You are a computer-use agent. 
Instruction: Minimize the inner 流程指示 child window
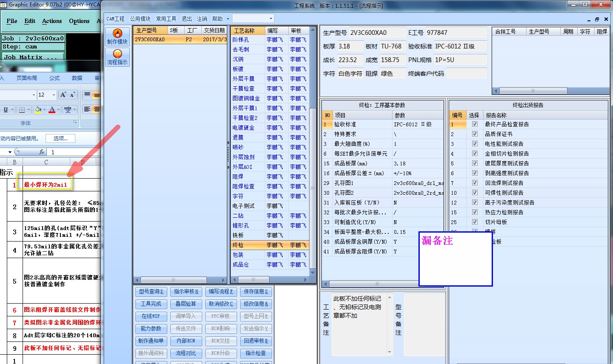tap(589, 20)
